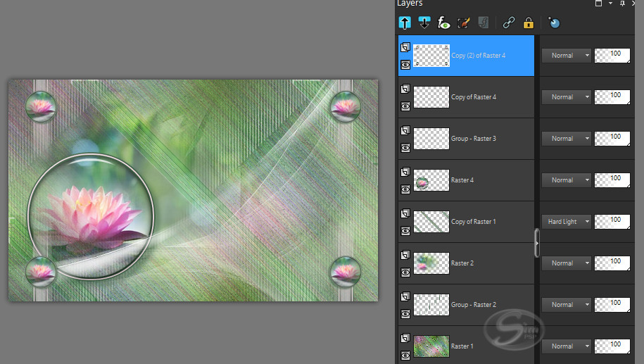Click the raster layer type icon for Raster 4

(405, 172)
